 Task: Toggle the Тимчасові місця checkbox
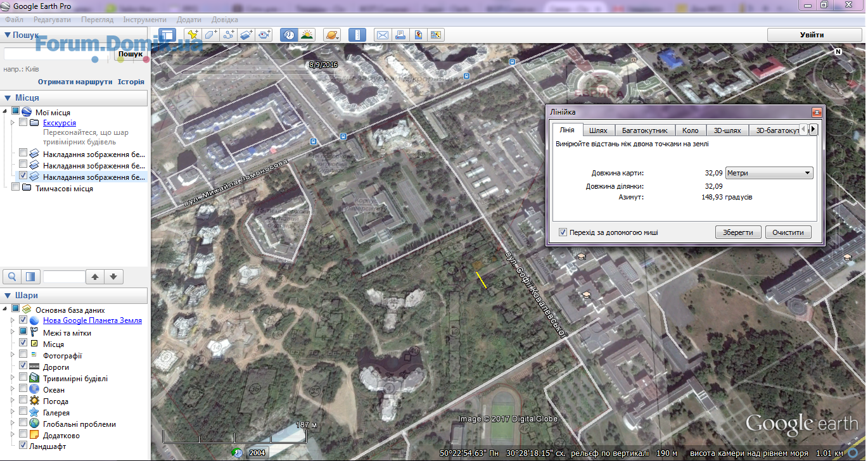tap(15, 187)
